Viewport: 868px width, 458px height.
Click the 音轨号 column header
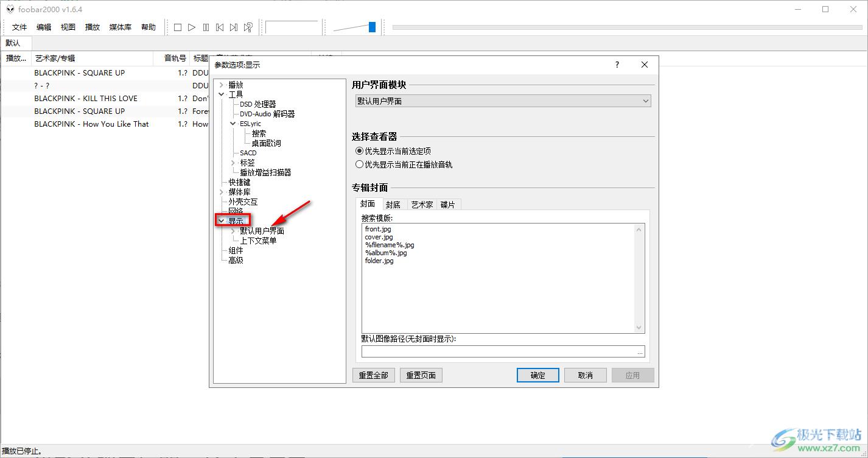(172, 58)
